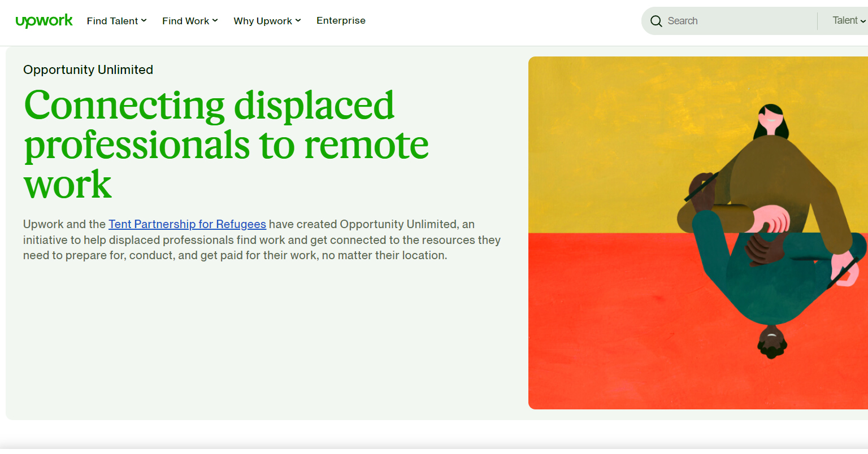
Task: Click the Upwork logo
Action: click(44, 21)
